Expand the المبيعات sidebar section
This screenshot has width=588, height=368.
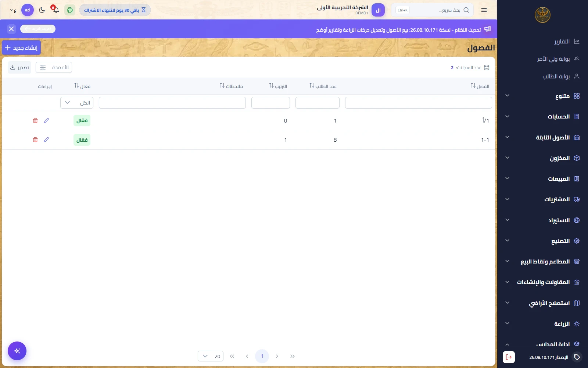(x=542, y=179)
